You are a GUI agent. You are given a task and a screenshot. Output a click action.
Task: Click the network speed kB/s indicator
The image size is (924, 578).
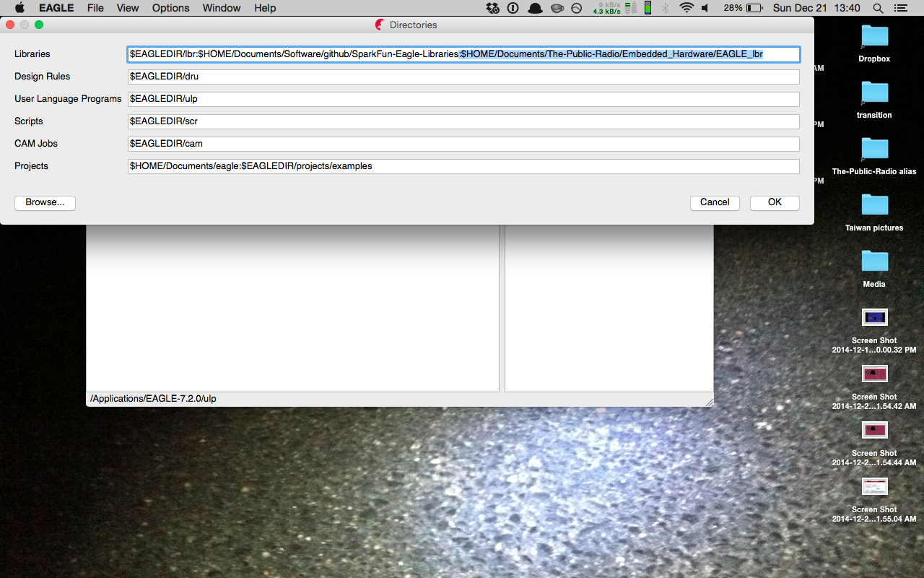tap(607, 8)
